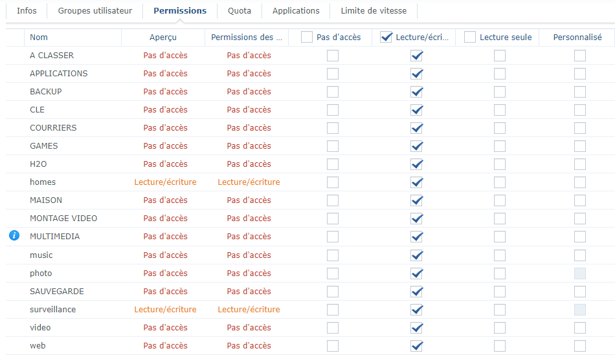Click the Aperçu column header
This screenshot has height=364, width=615.
(162, 37)
